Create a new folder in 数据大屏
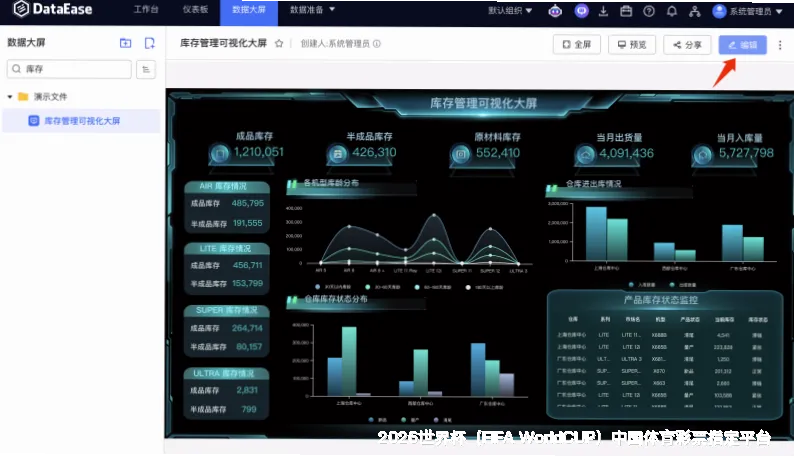Screen dimensions: 794x457 click(125, 43)
